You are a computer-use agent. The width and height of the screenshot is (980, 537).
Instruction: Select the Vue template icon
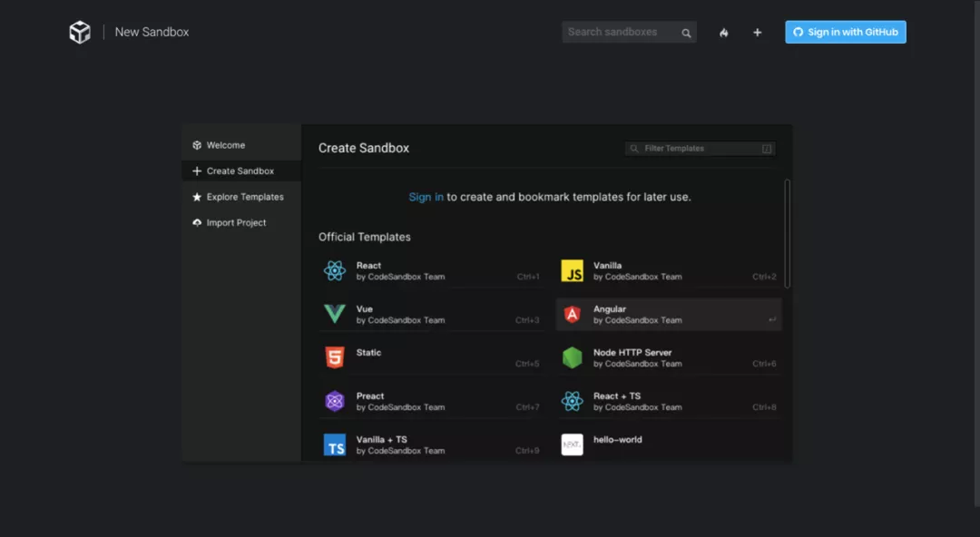pos(335,314)
